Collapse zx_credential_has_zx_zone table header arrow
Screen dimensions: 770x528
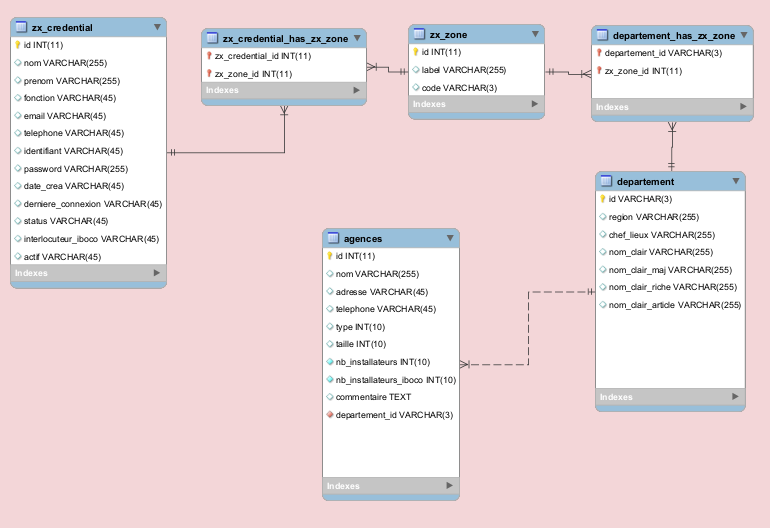[357, 38]
